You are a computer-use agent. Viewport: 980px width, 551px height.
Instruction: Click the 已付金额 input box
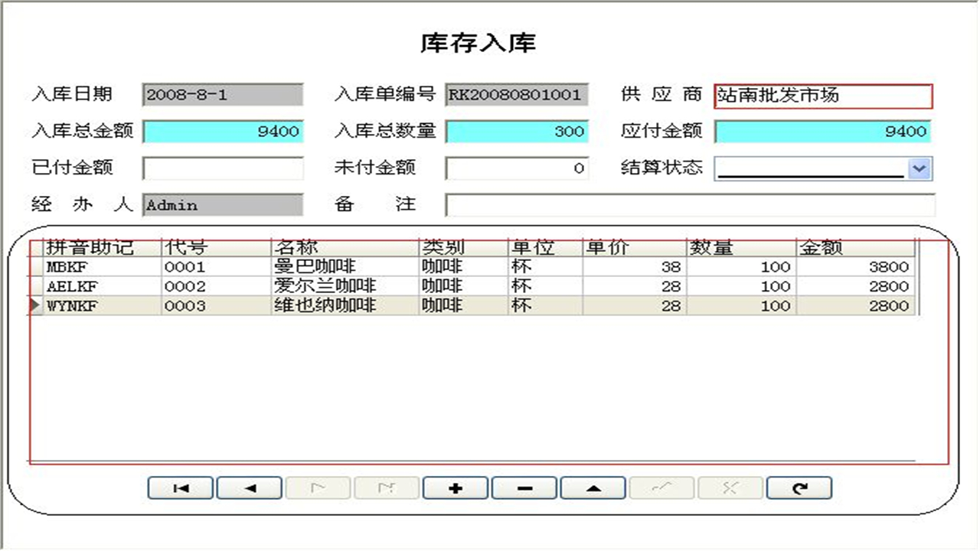222,168
